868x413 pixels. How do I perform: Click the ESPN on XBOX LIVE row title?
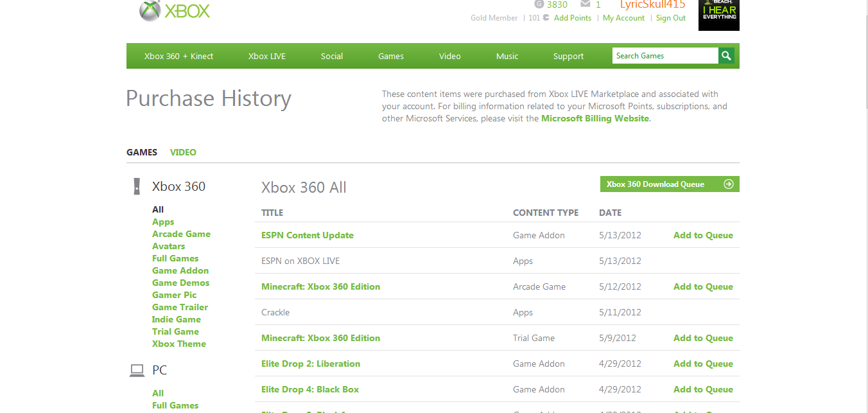300,261
